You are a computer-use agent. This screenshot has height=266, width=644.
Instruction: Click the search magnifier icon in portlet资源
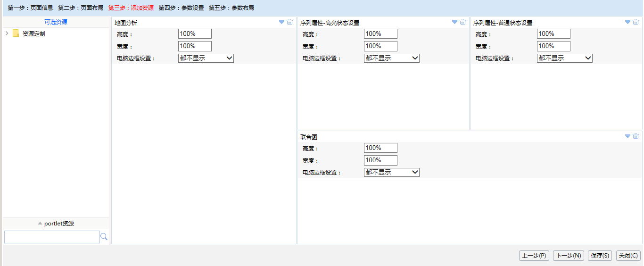[104, 237]
